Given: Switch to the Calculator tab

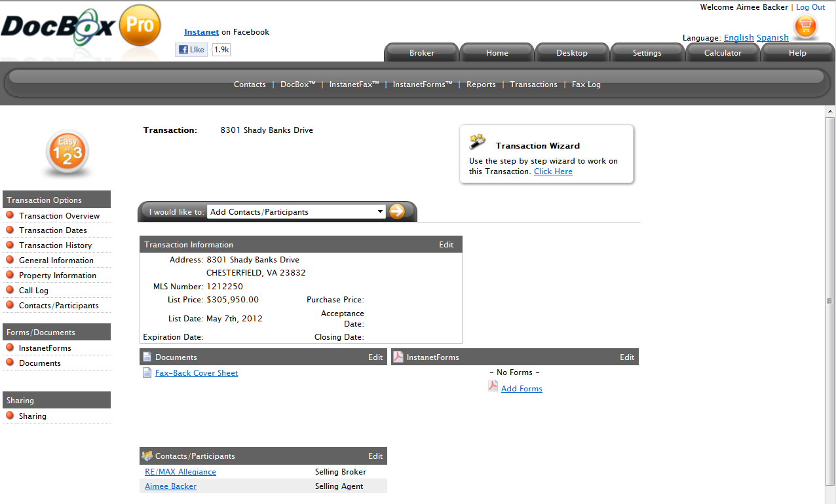Looking at the screenshot, I should (x=723, y=53).
